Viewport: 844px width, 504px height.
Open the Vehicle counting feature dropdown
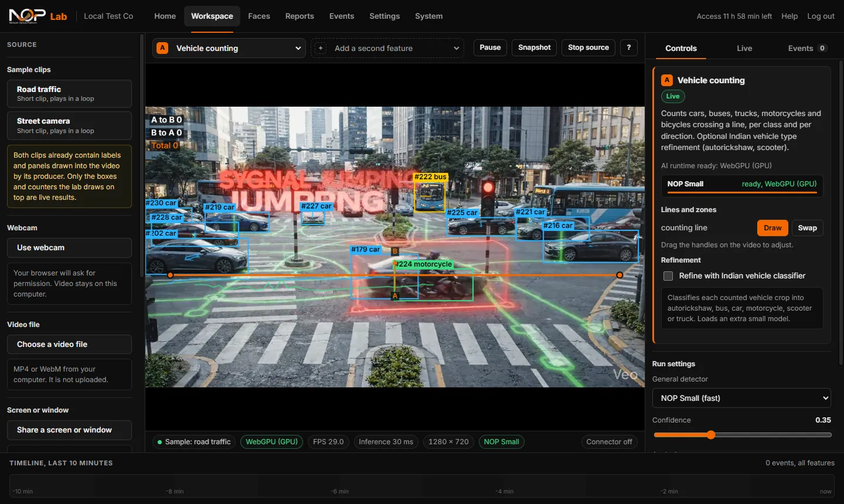(x=229, y=48)
